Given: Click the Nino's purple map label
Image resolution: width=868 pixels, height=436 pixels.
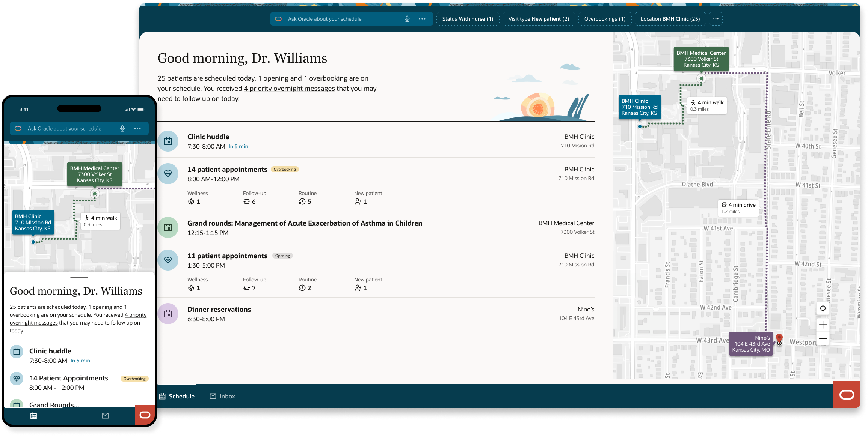Looking at the screenshot, I should [750, 344].
